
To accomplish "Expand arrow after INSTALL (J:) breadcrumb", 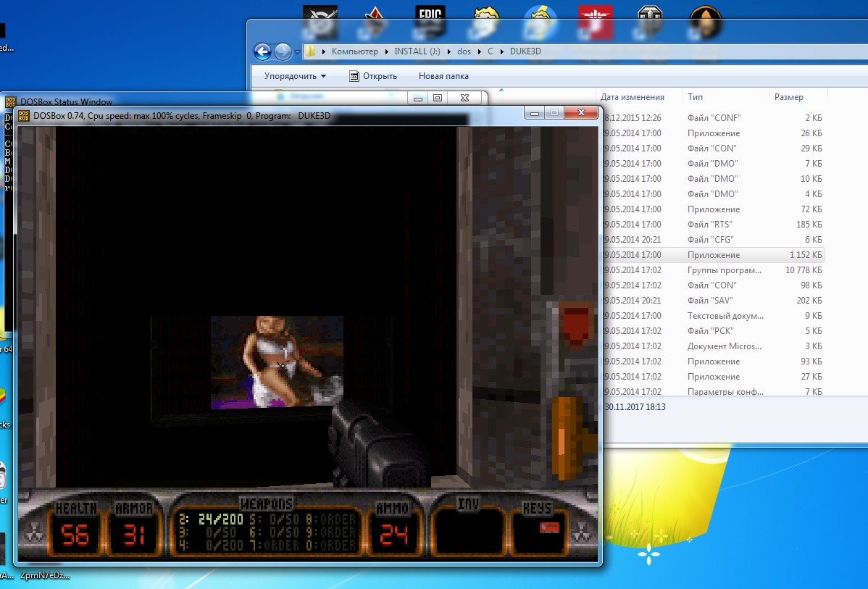I will click(449, 51).
